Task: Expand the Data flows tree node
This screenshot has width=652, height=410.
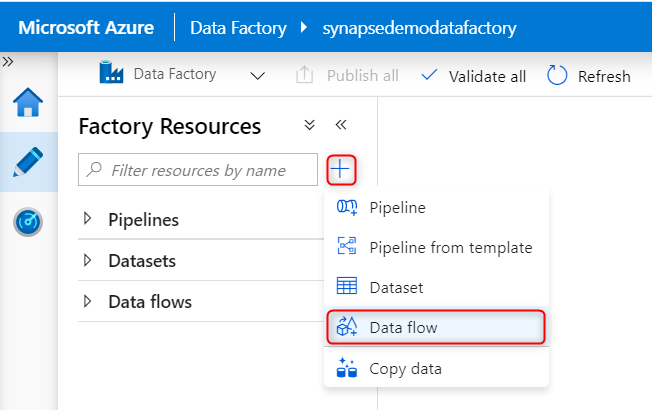Action: click(87, 301)
